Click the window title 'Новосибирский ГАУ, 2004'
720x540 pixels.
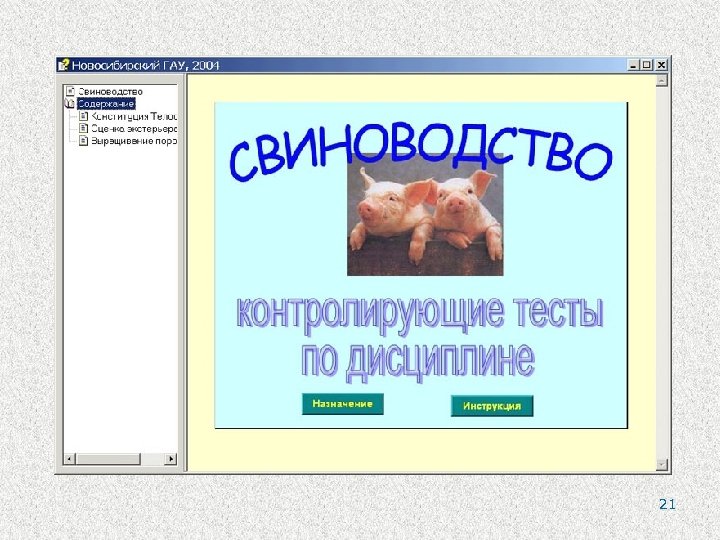tap(146, 65)
